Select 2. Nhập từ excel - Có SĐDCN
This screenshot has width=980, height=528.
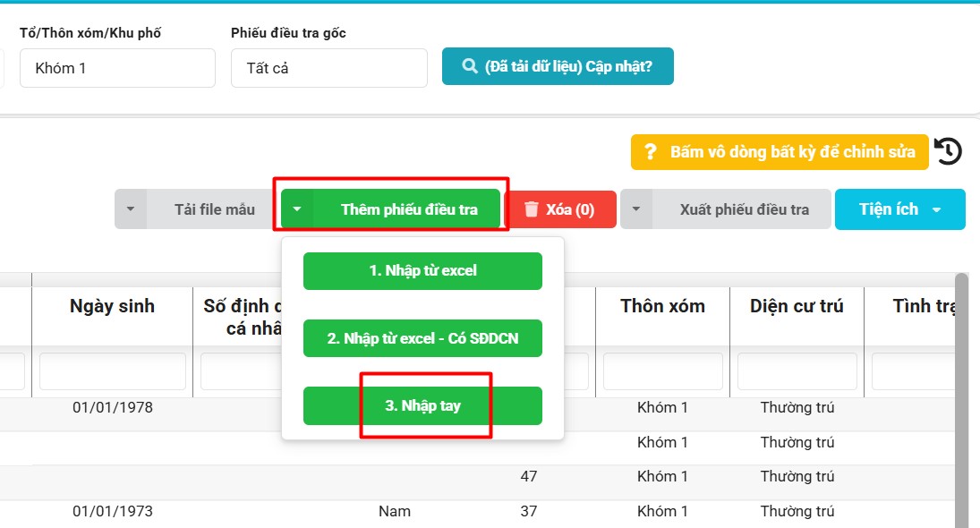pyautogui.click(x=422, y=338)
